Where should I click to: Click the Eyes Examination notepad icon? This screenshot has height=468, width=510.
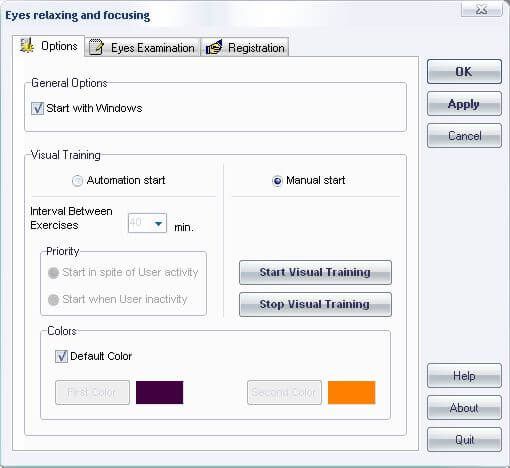(x=97, y=47)
